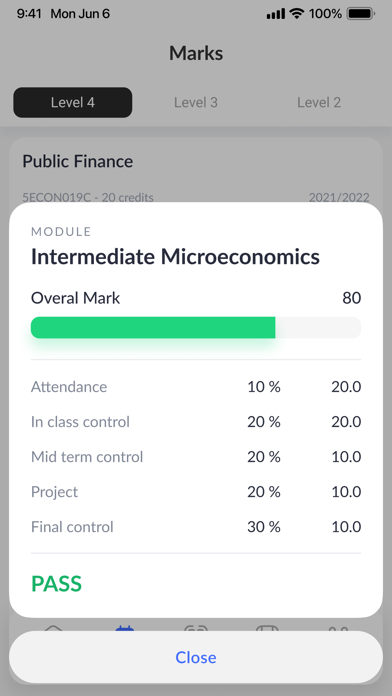Select the Final control row

click(x=196, y=527)
